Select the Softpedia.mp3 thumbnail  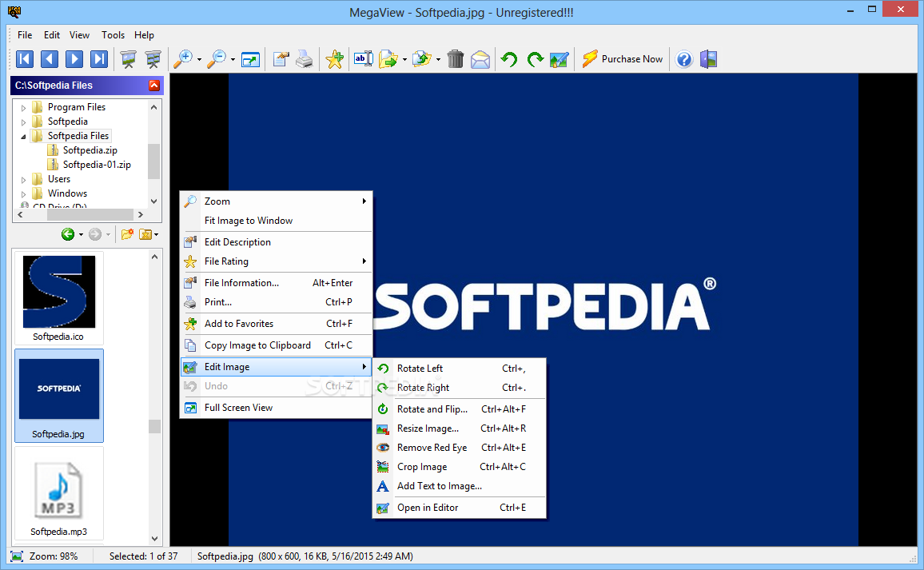pyautogui.click(x=58, y=493)
